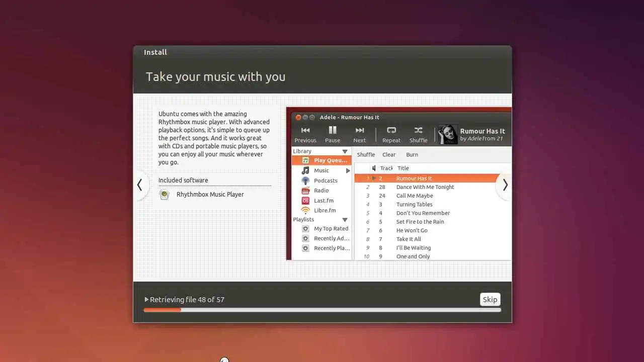Click the Rhythmbox Music Player speaker icon
This screenshot has width=644, height=362.
point(164,195)
